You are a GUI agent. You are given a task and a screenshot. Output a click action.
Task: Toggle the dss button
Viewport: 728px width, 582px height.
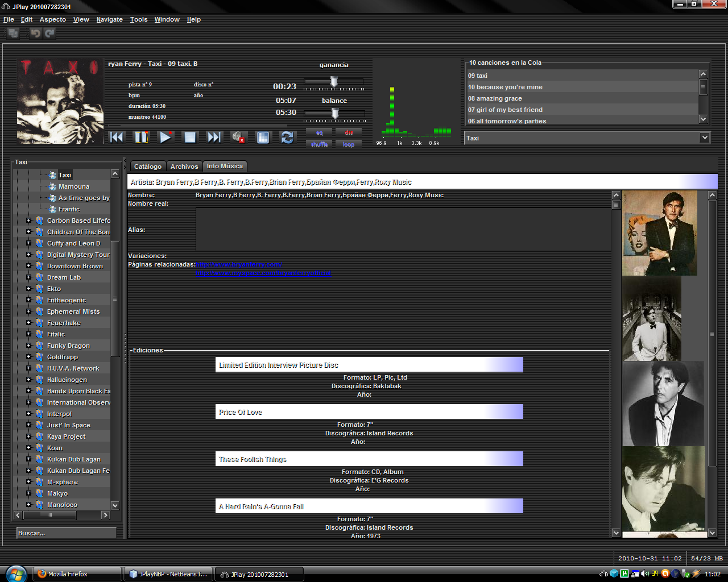coord(349,132)
